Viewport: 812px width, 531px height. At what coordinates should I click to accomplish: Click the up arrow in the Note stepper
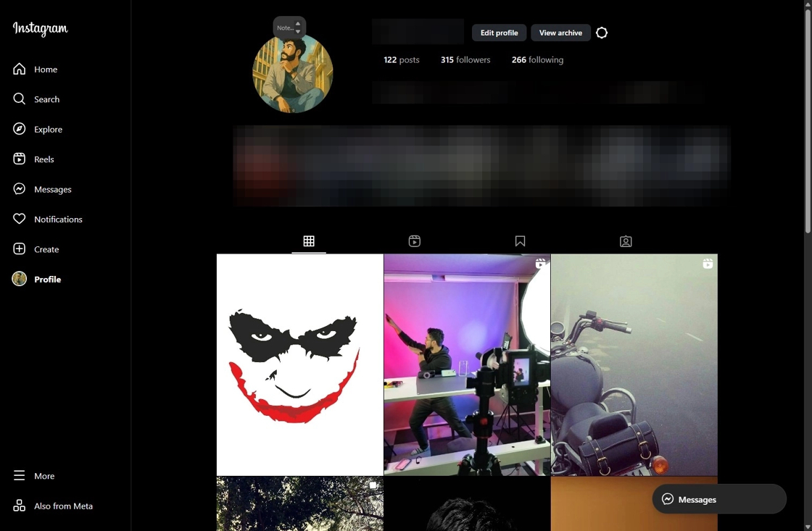pos(298,24)
